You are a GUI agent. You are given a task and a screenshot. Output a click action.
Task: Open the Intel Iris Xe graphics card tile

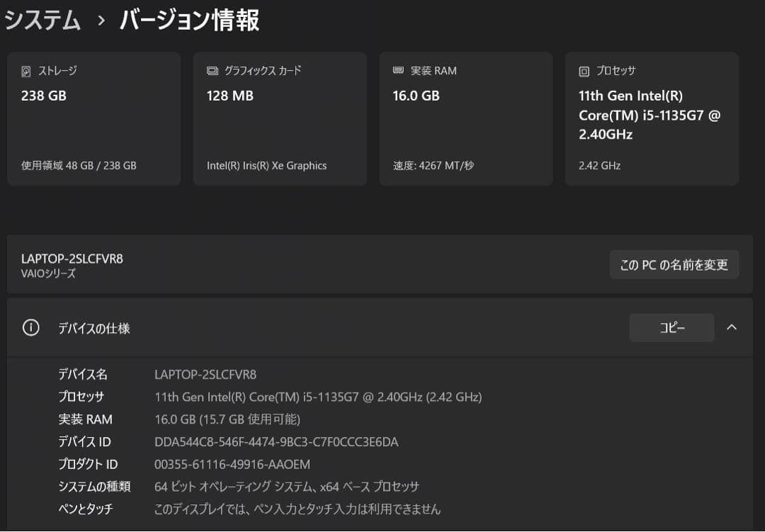[279, 118]
